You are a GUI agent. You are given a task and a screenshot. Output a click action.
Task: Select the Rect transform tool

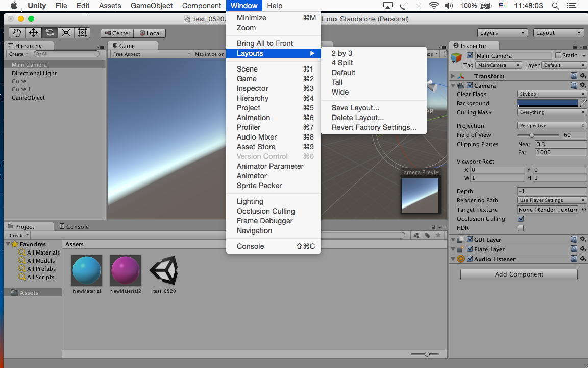coord(82,33)
